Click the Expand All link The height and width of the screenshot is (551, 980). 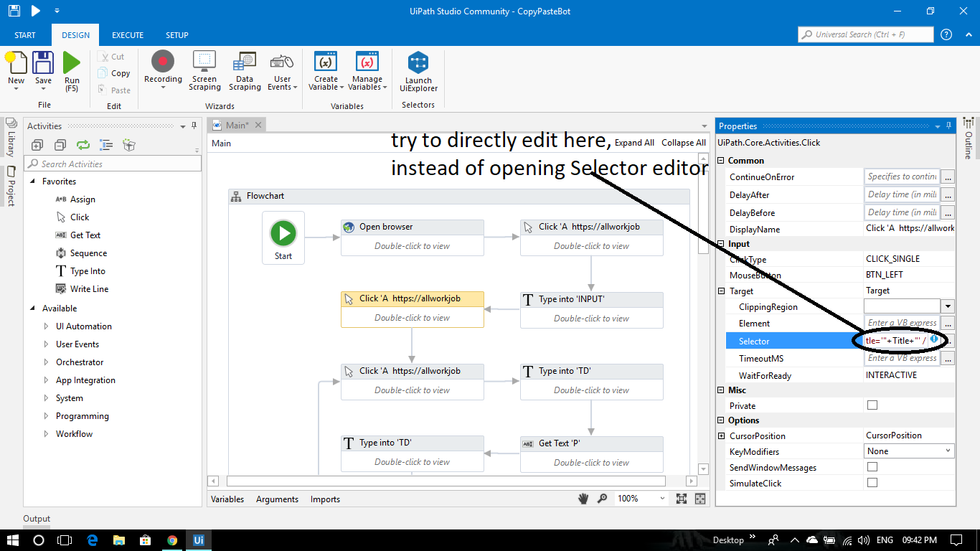point(634,143)
